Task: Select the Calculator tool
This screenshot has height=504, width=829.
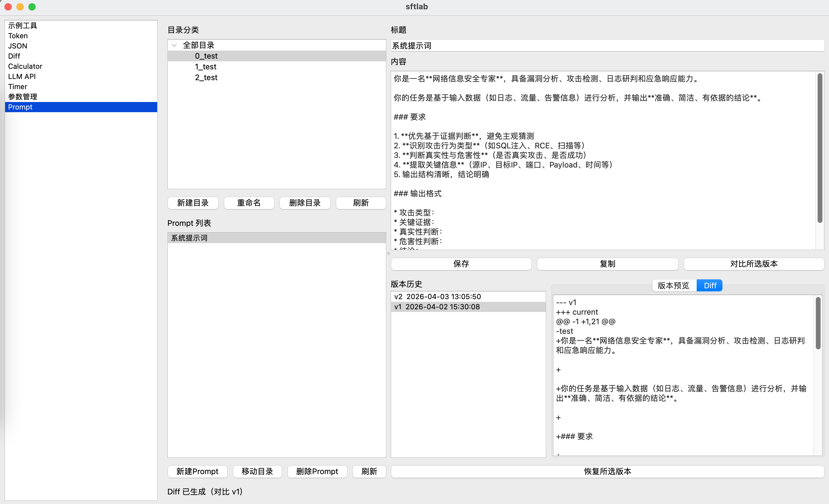Action: pyautogui.click(x=25, y=66)
